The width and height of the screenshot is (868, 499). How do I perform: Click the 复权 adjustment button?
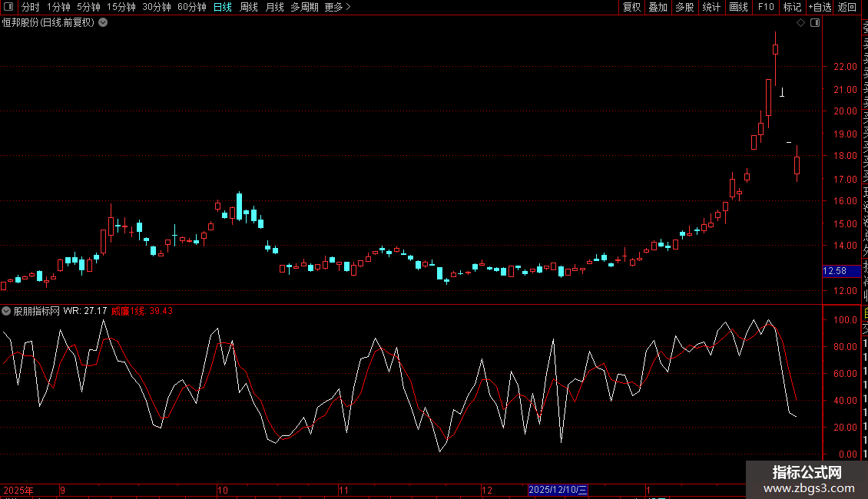pos(631,7)
